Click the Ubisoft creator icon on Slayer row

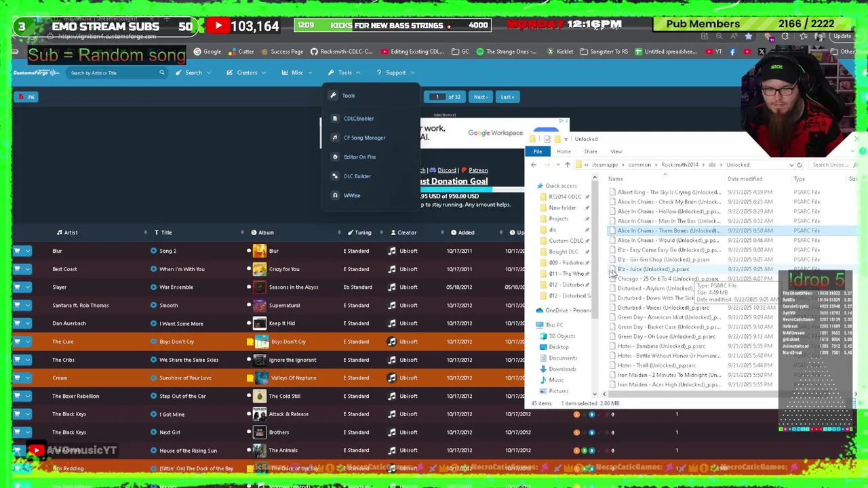click(391, 287)
